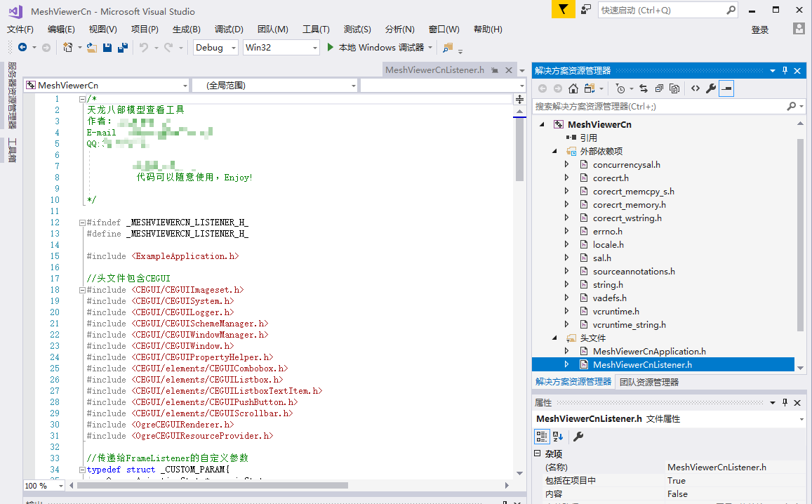Click the Collapse All icon in Solution Explorer
The width and height of the screenshot is (812, 504).
coord(659,88)
